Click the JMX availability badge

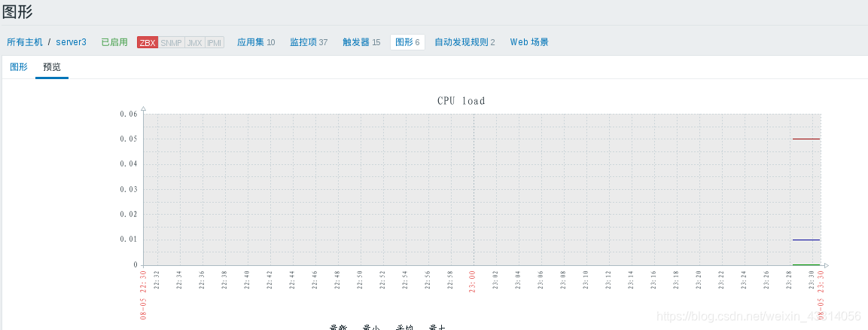[195, 43]
